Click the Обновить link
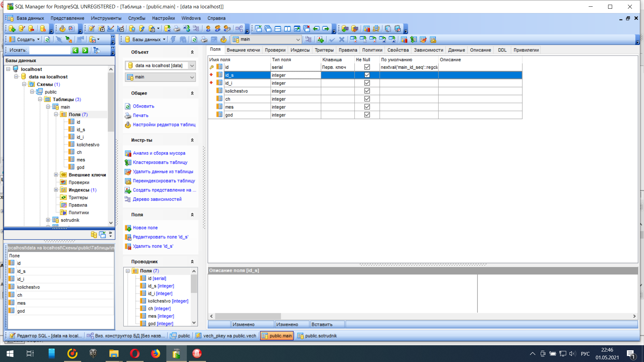This screenshot has height=362, width=644. click(x=144, y=106)
